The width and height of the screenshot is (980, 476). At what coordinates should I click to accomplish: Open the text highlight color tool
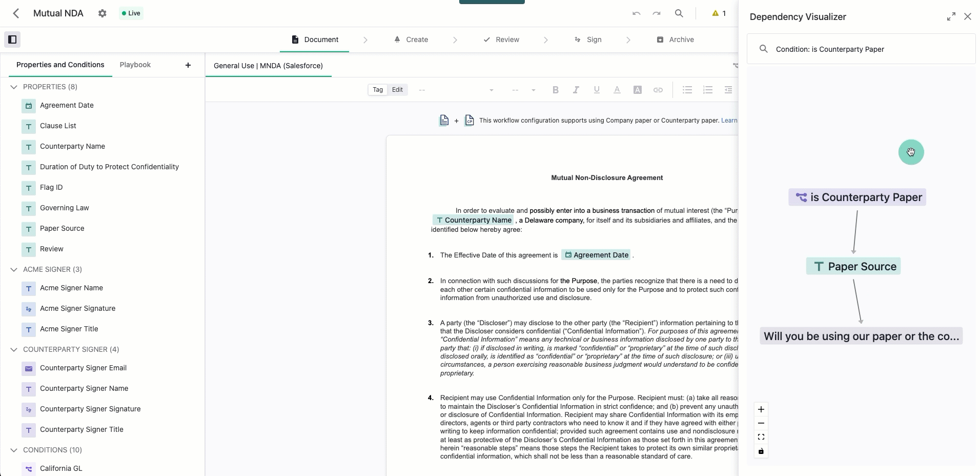(638, 90)
